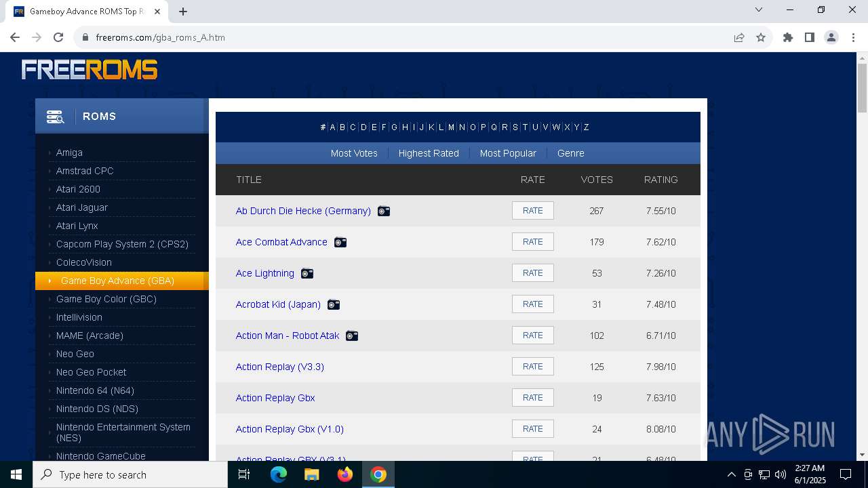Open the Chrome profile avatar
This screenshot has width=868, height=488.
click(831, 37)
